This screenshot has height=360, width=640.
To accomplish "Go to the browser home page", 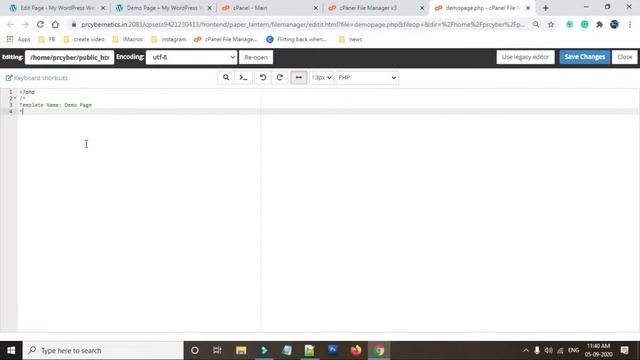I will pyautogui.click(x=55, y=24).
